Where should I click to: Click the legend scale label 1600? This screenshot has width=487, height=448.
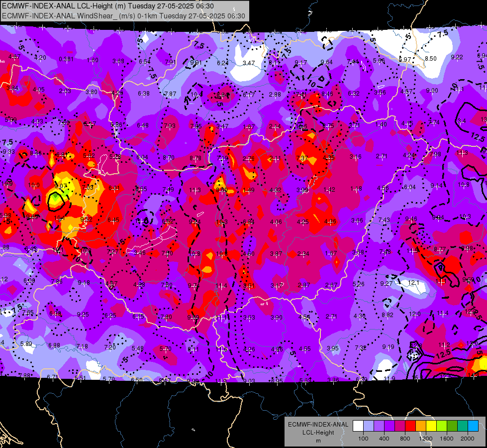[x=447, y=439]
